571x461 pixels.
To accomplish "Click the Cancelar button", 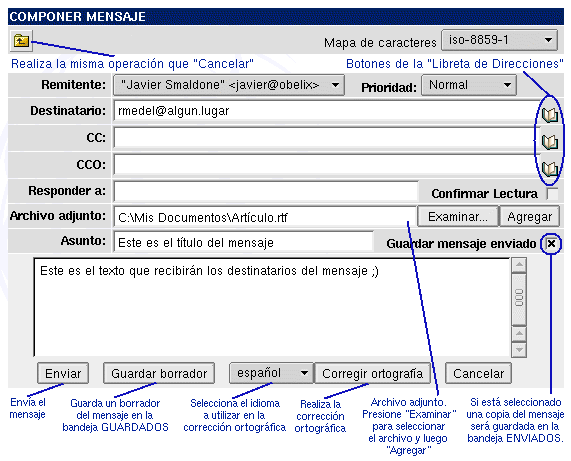I will coord(478,373).
